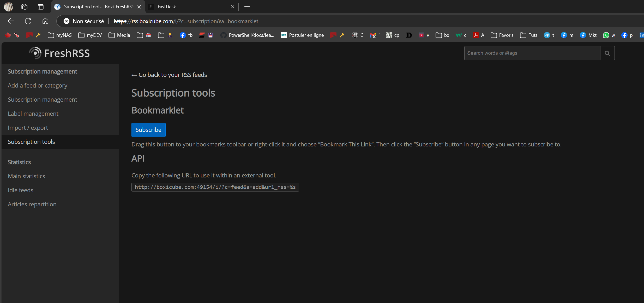The height and width of the screenshot is (303, 644).
Task: Select Subscription tools in sidebar
Action: pyautogui.click(x=60, y=142)
